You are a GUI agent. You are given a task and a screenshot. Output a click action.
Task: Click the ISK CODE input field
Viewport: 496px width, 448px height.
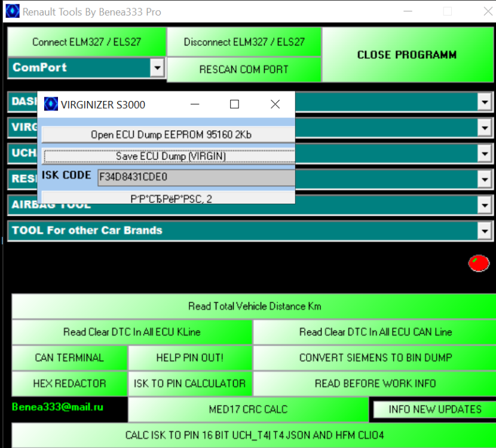tap(196, 177)
